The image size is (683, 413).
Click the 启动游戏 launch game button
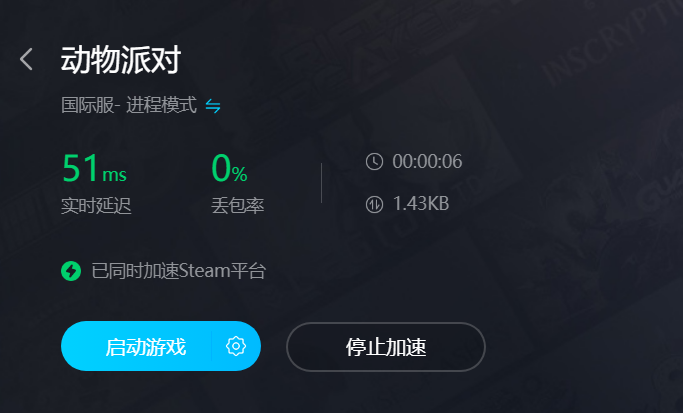point(145,347)
